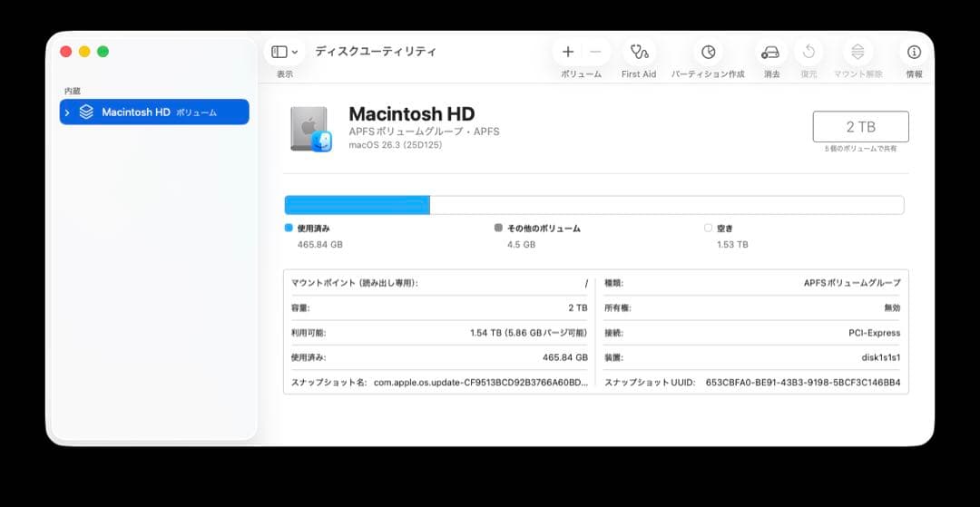Screen dimensions: 980x507
Task: Click the 接続 value PCI-Express
Action: [x=875, y=333]
